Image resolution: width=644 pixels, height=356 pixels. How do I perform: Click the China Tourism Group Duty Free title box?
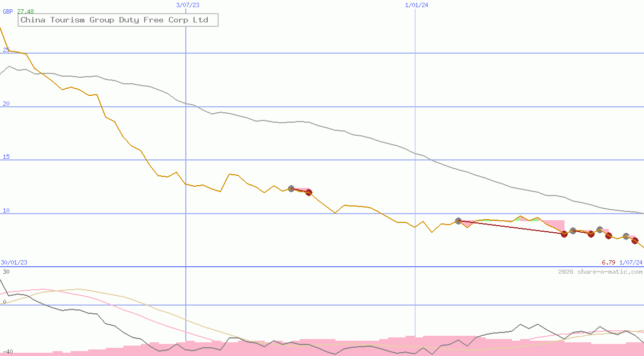click(117, 20)
